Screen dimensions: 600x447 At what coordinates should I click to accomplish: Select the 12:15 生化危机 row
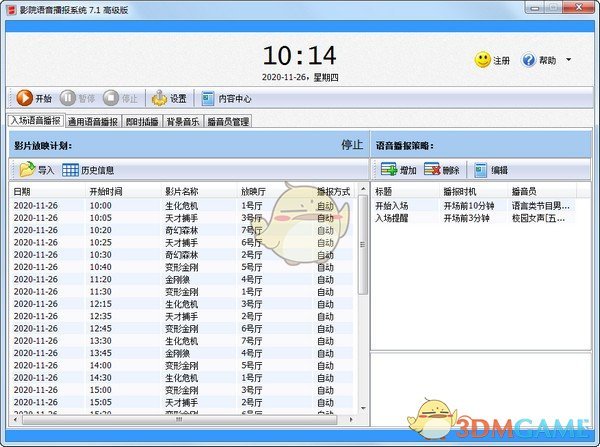(x=182, y=304)
